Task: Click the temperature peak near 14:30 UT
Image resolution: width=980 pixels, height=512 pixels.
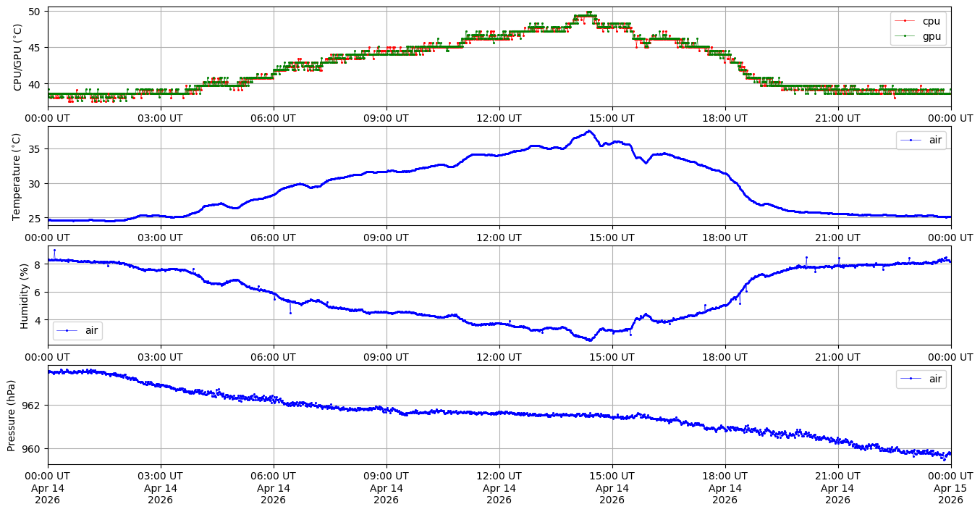Action: pos(589,131)
